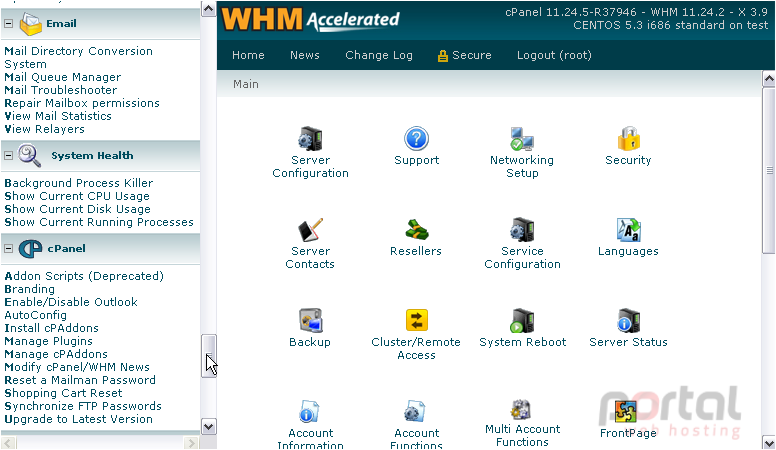The image size is (776, 450).
Task: Open Background Process Killer
Action: pos(78,183)
